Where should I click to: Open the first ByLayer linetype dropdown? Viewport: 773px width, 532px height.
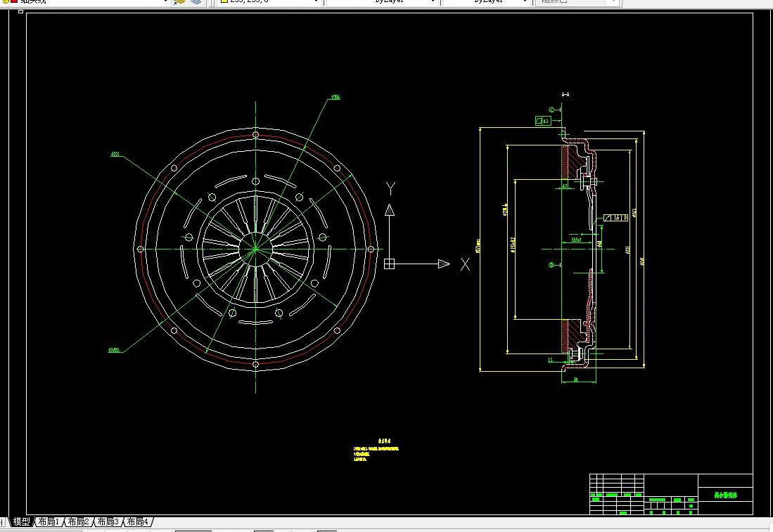[433, 1]
